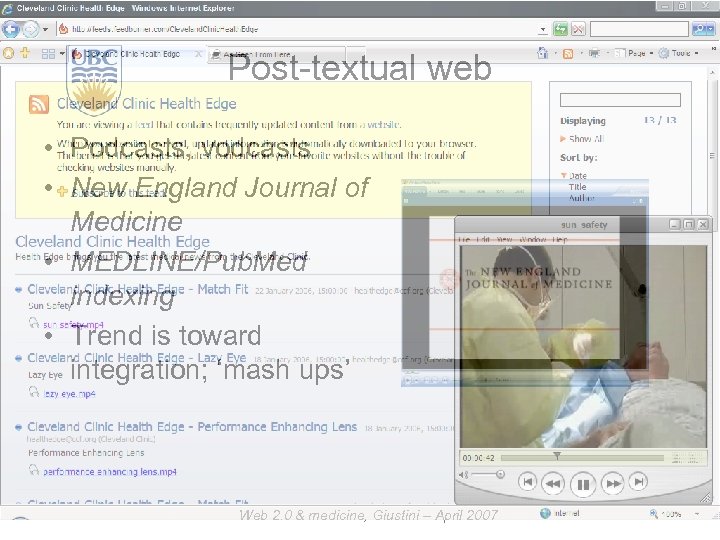
Task: Switch to Cleveland Clinic Health Edge tab
Action: tap(136, 54)
